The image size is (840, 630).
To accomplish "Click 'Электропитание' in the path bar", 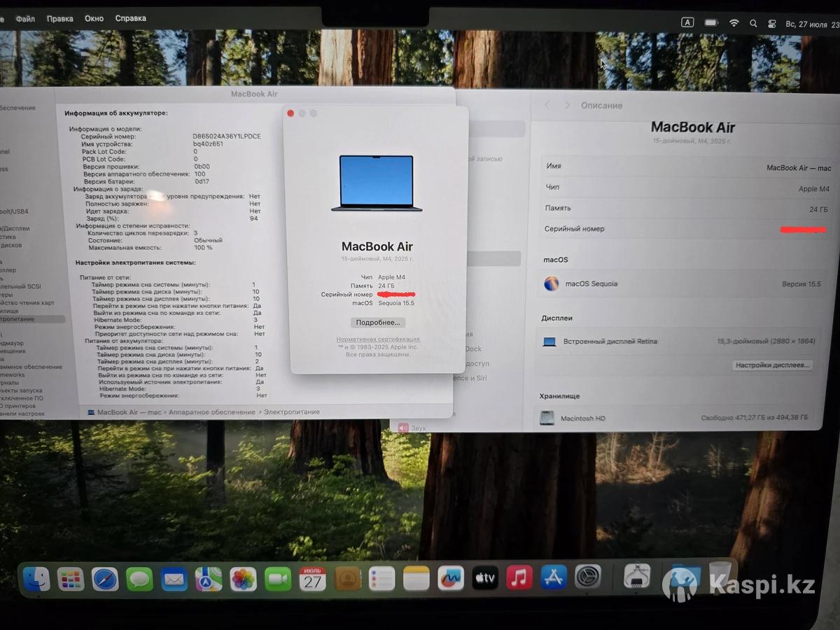I will point(292,412).
